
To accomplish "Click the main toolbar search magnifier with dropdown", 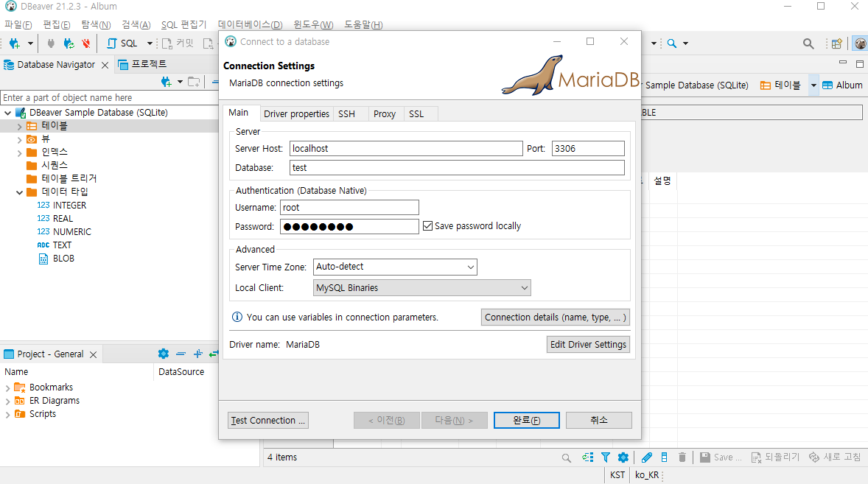I will coord(671,43).
